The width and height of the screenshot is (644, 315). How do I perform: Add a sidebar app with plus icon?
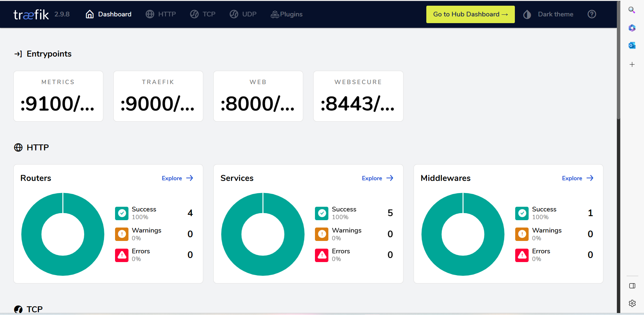[x=632, y=64]
